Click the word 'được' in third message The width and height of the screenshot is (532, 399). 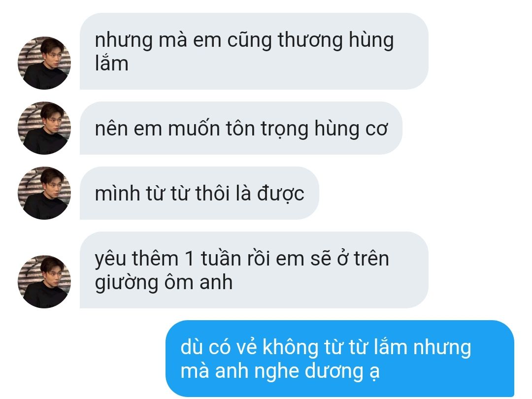280,194
